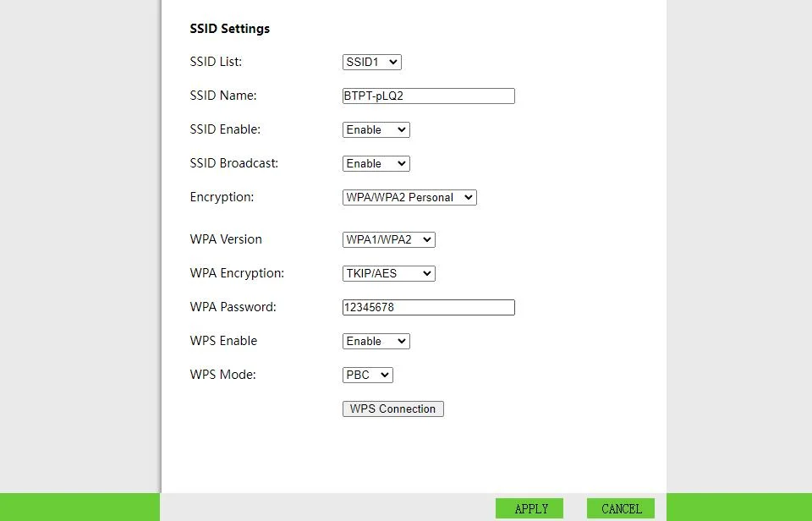Click the green APPLY button
The width and height of the screenshot is (812, 521).
point(529,508)
